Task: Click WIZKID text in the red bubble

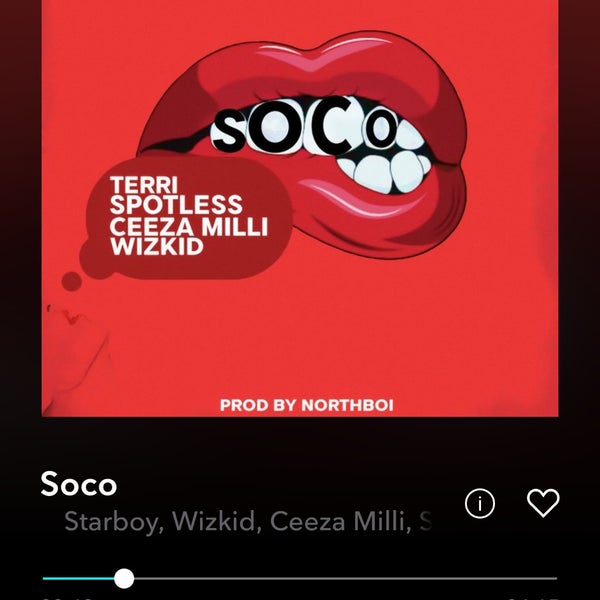Action: coord(157,246)
